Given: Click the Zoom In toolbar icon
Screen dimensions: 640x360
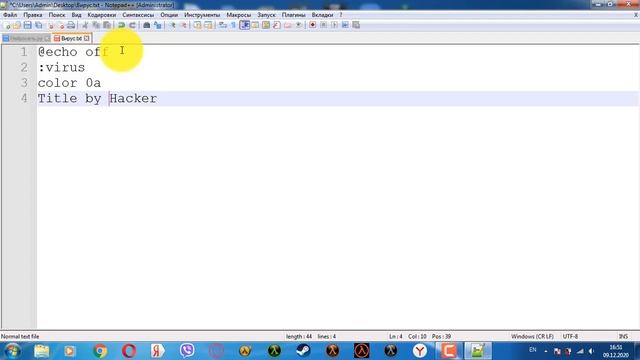Looking at the screenshot, I should tap(173, 25).
